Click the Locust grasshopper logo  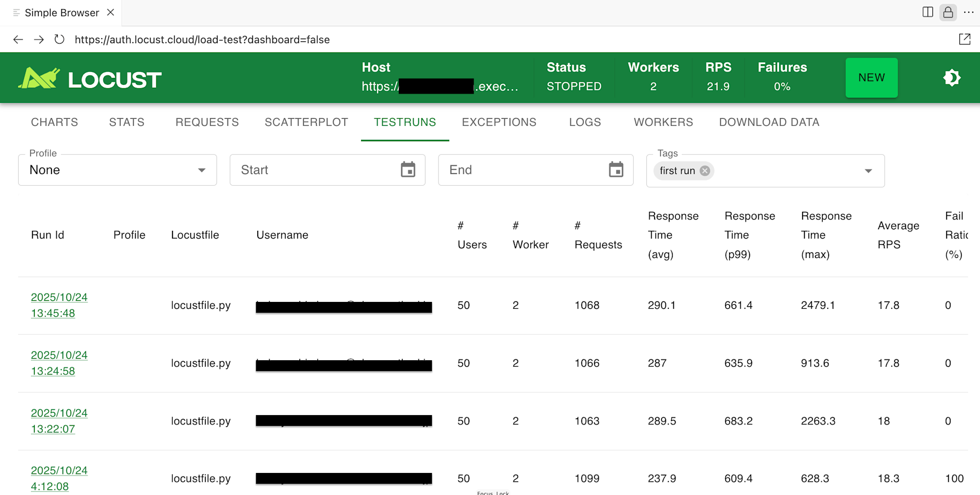click(39, 78)
